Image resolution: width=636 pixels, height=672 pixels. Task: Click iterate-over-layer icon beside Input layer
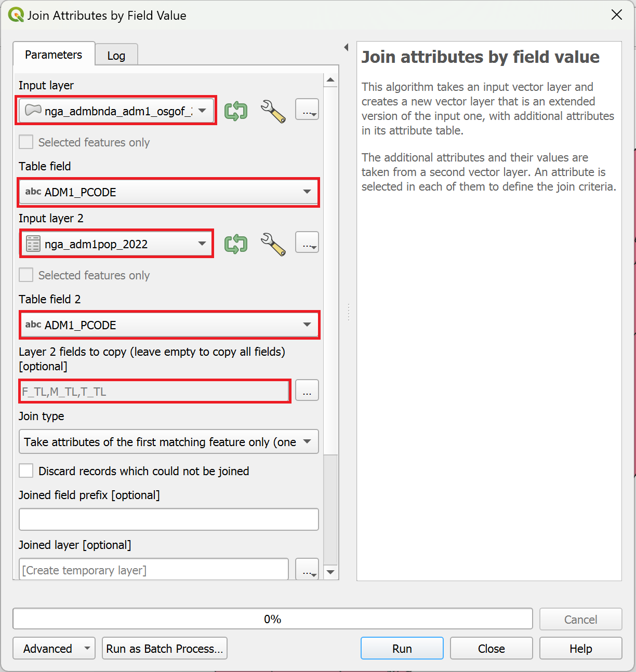coord(235,111)
